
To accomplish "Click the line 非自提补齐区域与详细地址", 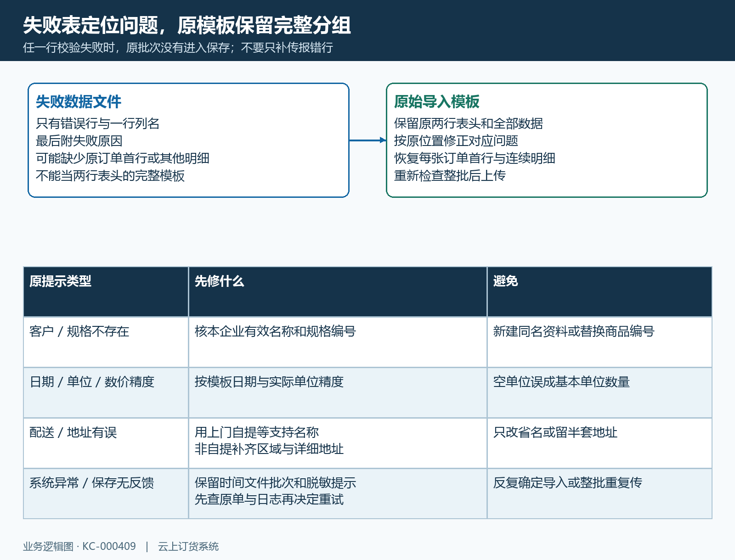I will click(x=269, y=449).
